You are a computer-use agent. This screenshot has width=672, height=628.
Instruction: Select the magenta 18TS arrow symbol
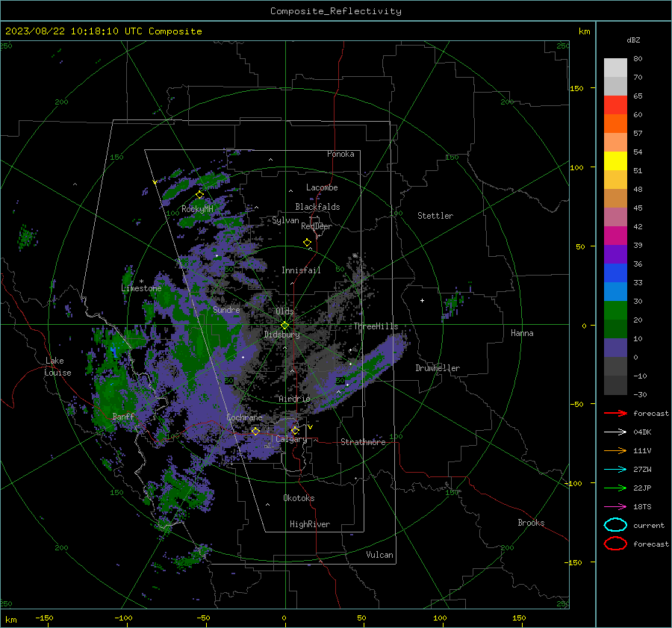[x=615, y=506]
